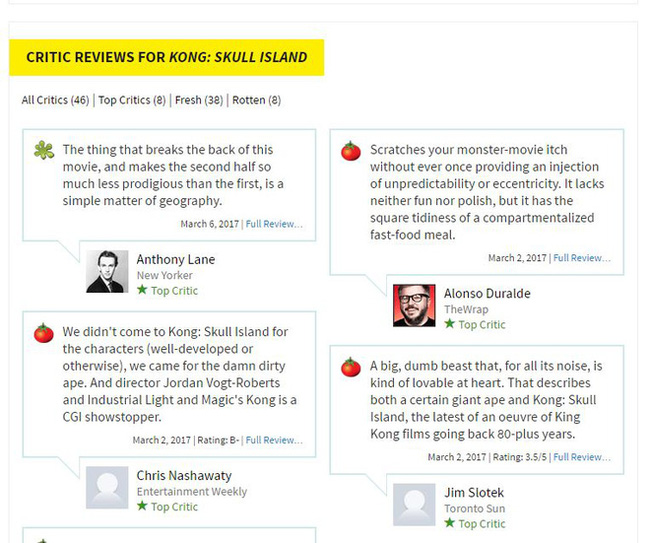Image resolution: width=650 pixels, height=543 pixels.
Task: Click the Top Critic star under Jim Slotek
Action: click(450, 523)
